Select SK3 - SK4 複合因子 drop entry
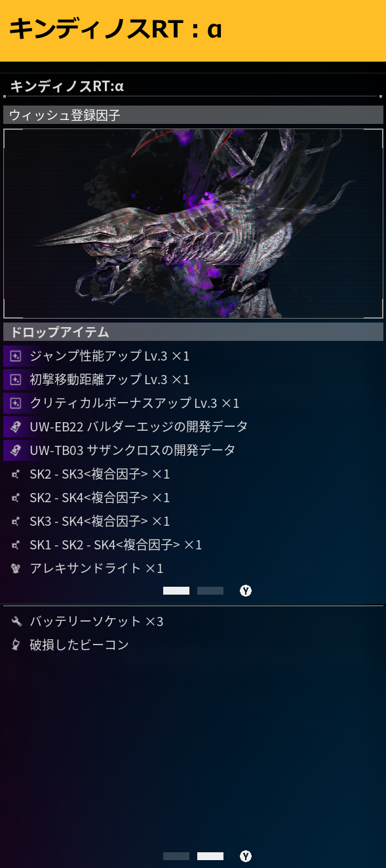 coord(193,521)
